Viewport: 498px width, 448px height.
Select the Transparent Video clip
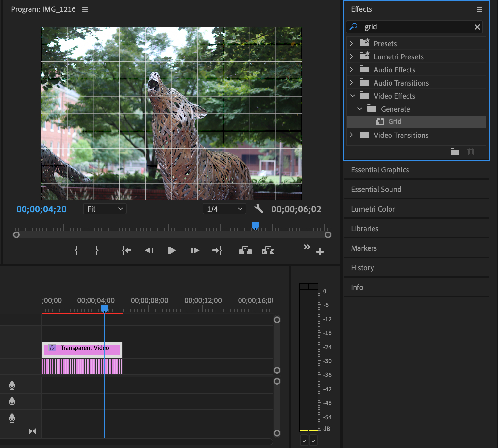tap(82, 350)
